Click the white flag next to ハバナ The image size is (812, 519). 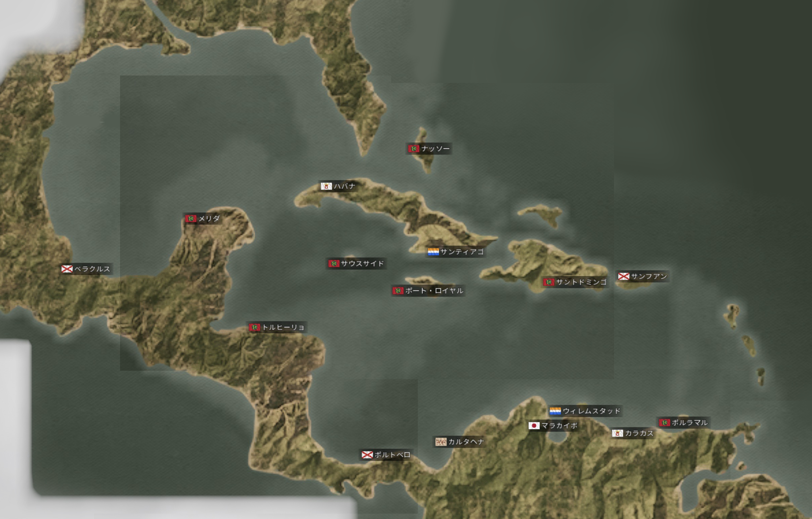click(x=326, y=186)
